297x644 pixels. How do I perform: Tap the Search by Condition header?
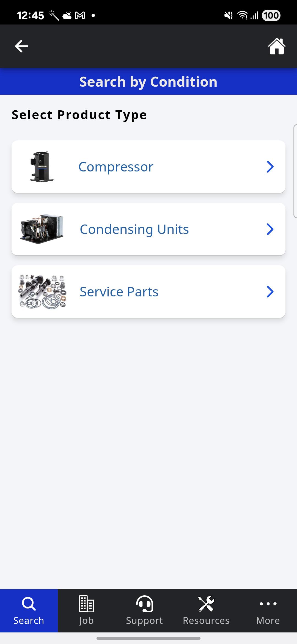click(148, 82)
